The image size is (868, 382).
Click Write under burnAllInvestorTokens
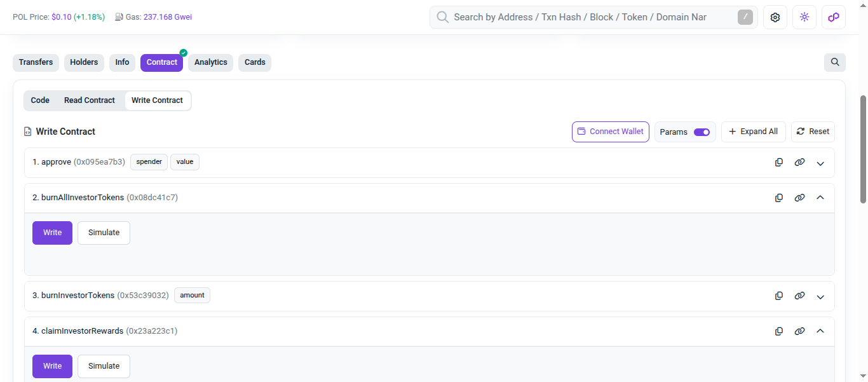52,233
